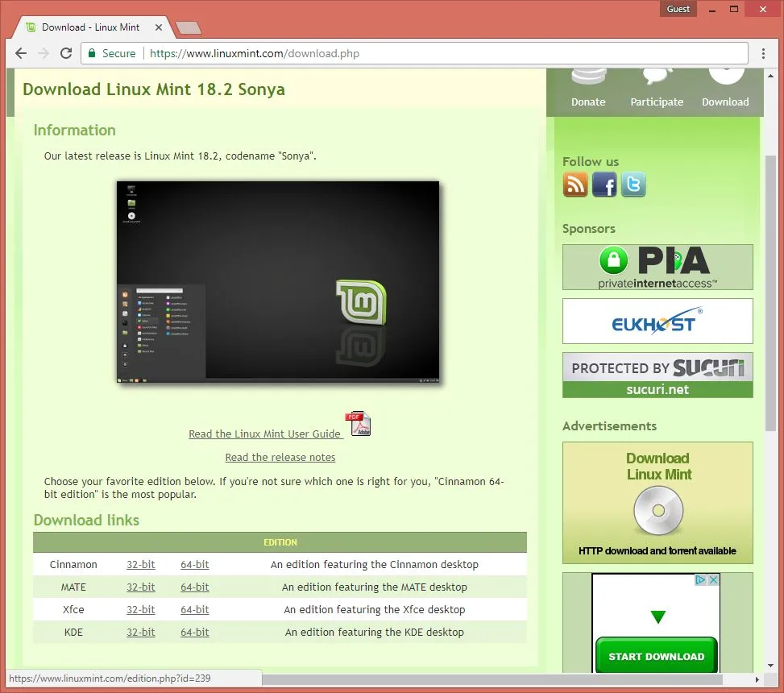
Task: Click the CD disc icon in advertisement
Action: point(658,511)
